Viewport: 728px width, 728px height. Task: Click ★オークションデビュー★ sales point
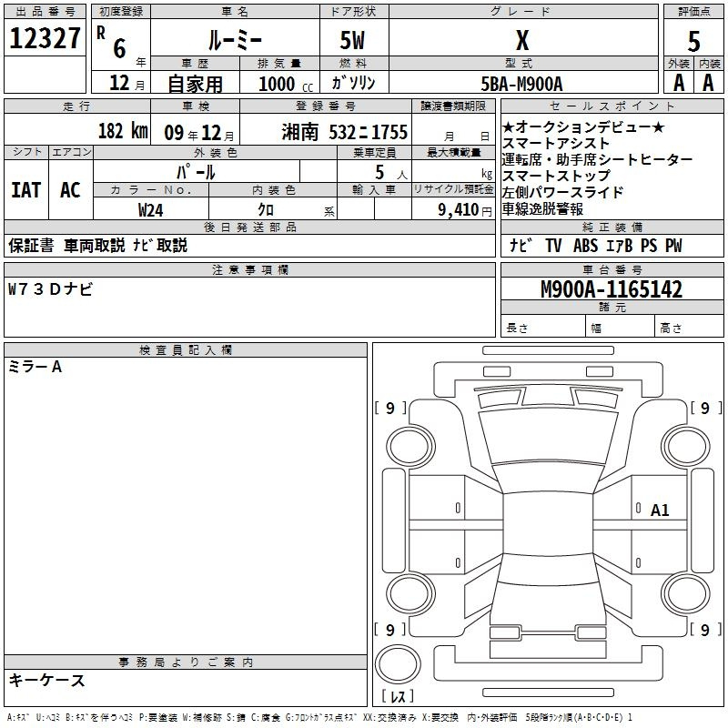tap(583, 126)
